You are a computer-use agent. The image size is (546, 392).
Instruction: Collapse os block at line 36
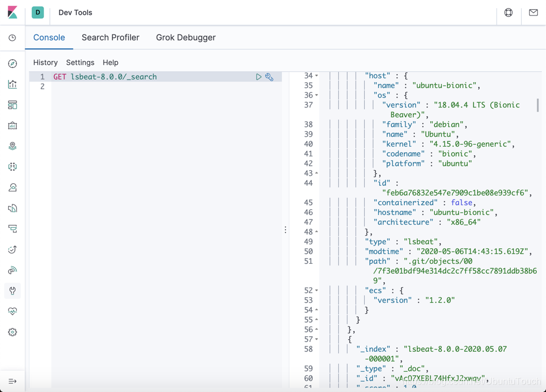pos(316,95)
